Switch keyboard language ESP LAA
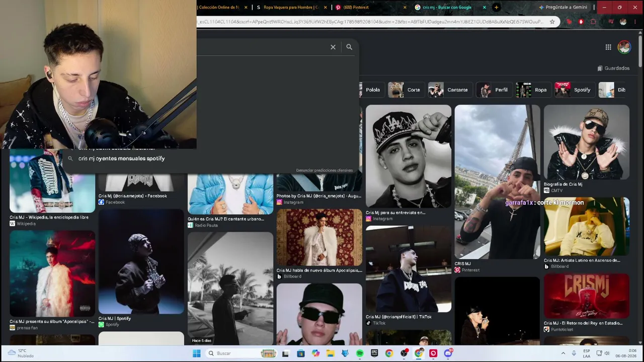644x362 pixels. tap(587, 353)
